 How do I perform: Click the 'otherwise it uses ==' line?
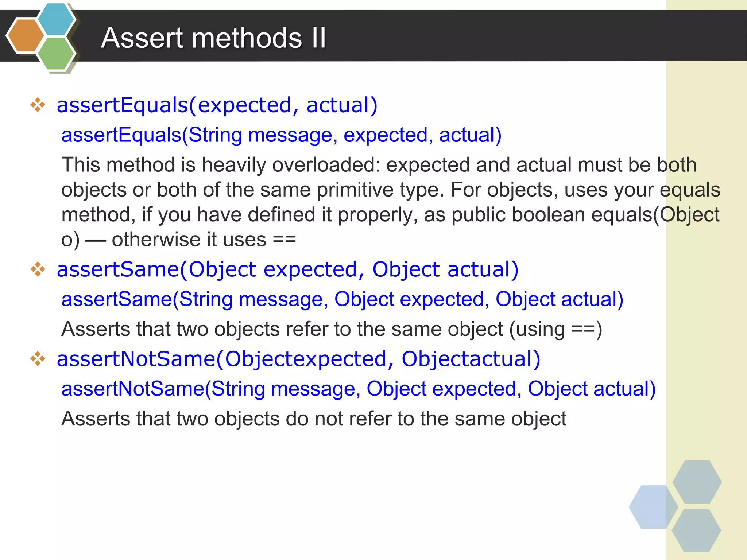click(x=178, y=240)
